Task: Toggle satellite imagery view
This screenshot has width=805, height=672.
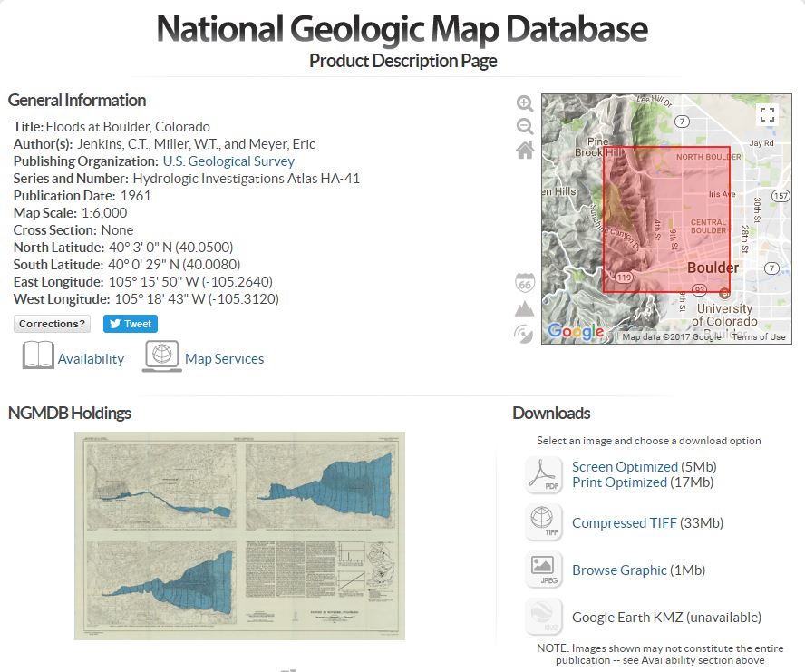Action: coord(524,334)
